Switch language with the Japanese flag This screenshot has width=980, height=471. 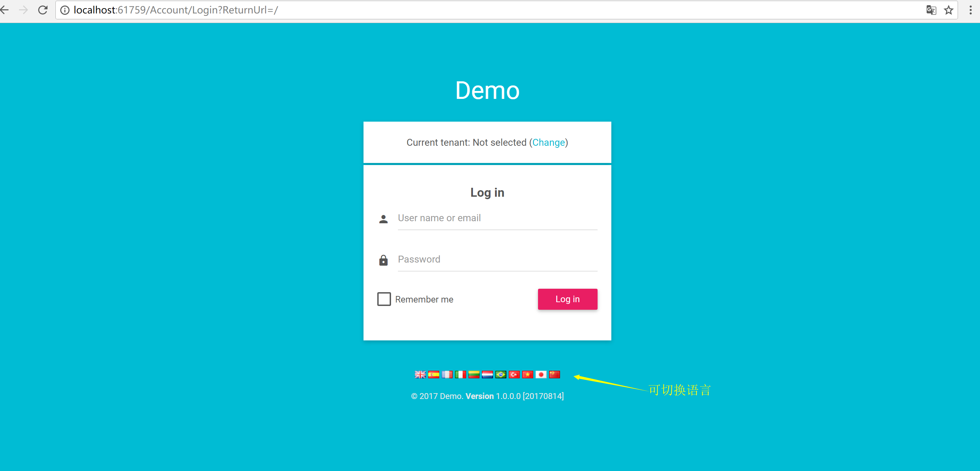tap(541, 374)
